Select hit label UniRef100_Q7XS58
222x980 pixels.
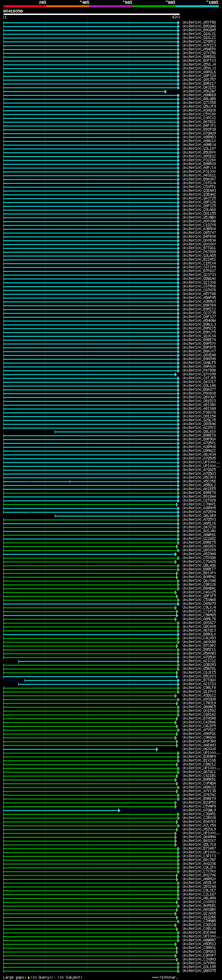(x=199, y=103)
